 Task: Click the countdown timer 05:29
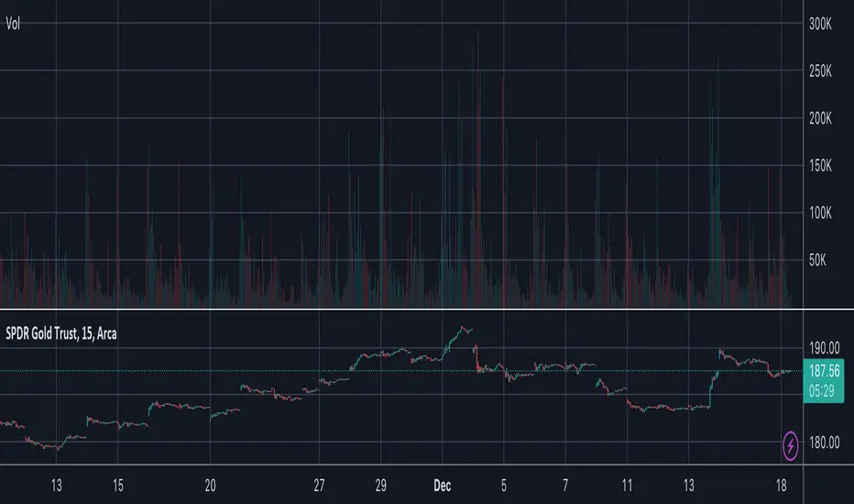click(821, 391)
